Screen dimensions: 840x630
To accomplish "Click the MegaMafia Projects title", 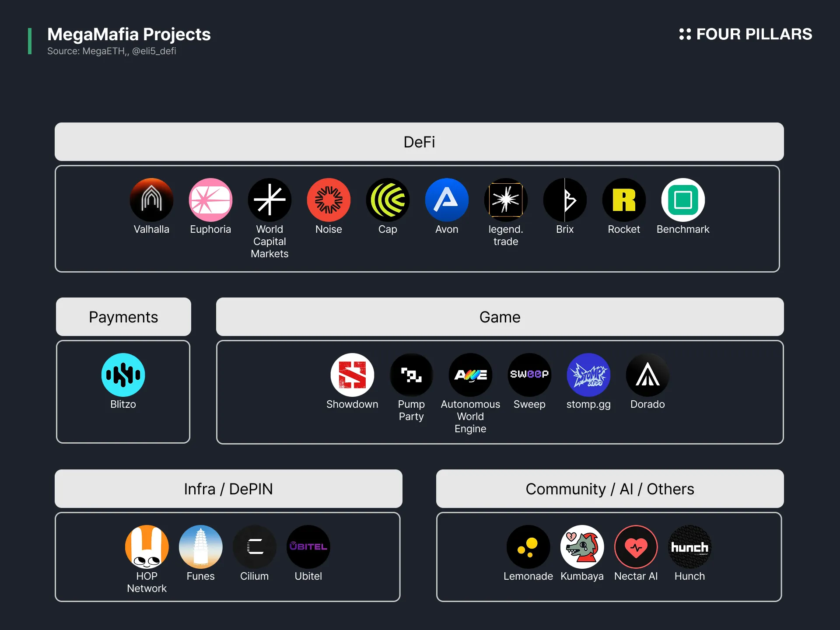I will (x=129, y=34).
